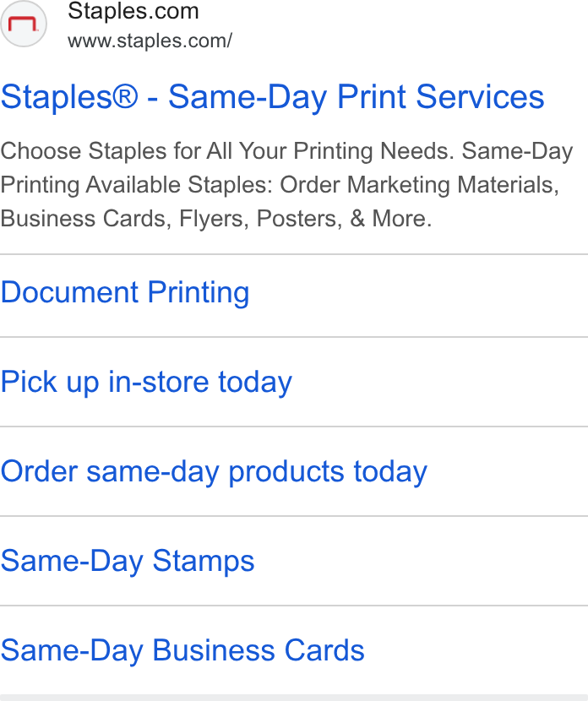Select Order same-day products today link
588x701 pixels.
click(x=214, y=471)
